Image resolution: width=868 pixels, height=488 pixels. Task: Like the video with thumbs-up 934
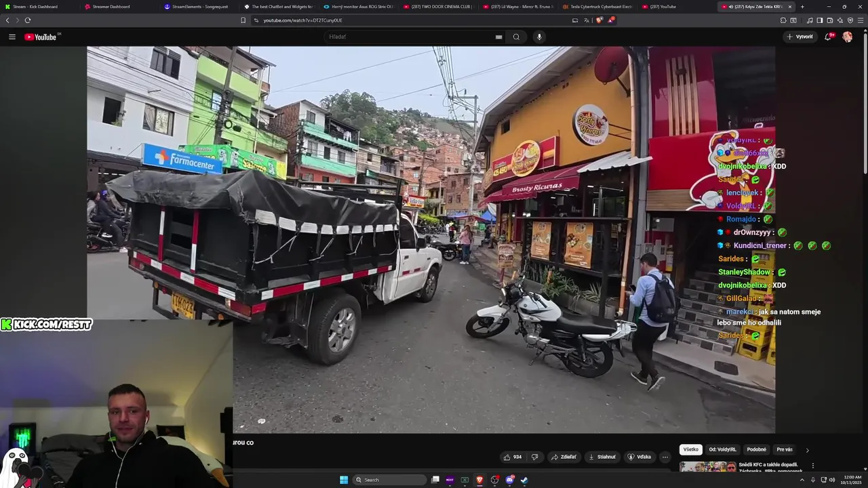513,457
